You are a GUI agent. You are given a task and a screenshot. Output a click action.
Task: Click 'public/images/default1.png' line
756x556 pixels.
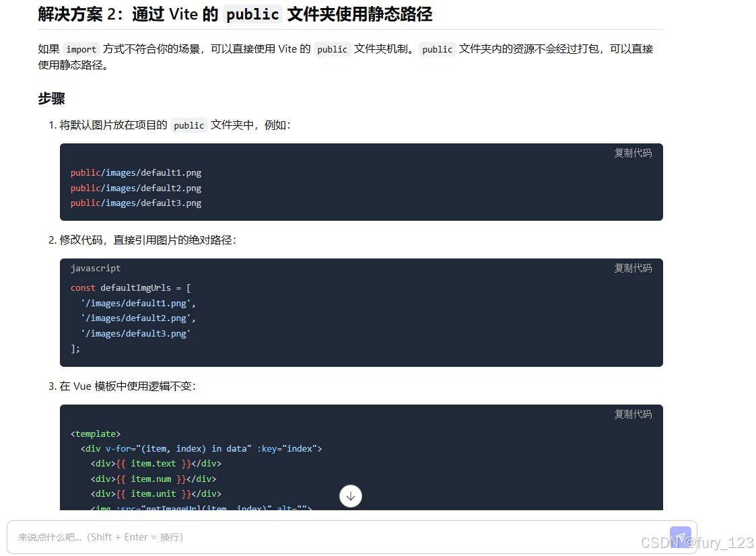tap(136, 172)
